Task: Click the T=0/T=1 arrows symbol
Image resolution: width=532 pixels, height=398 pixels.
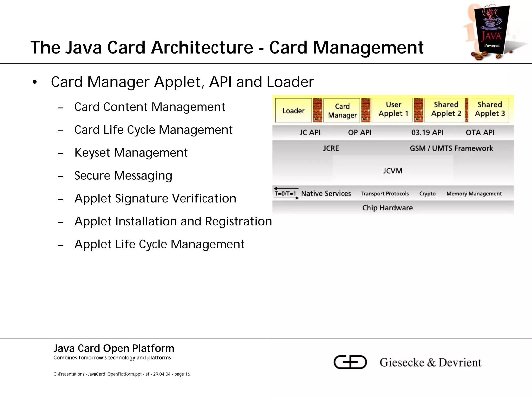Action: click(286, 193)
